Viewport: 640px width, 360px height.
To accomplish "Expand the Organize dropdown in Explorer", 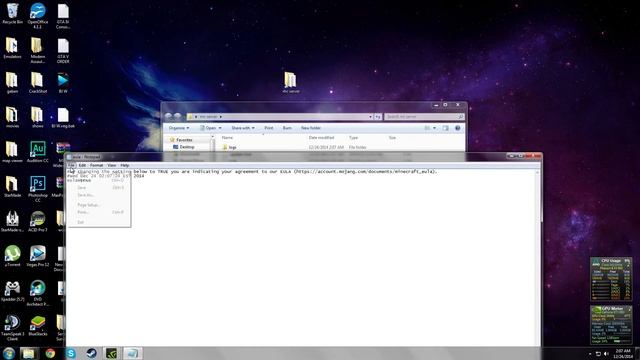I will click(179, 128).
